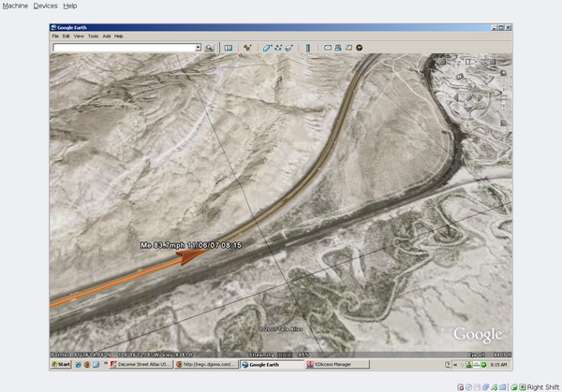562x392 pixels.
Task: Click the green circle tray icon
Action: pos(483,365)
